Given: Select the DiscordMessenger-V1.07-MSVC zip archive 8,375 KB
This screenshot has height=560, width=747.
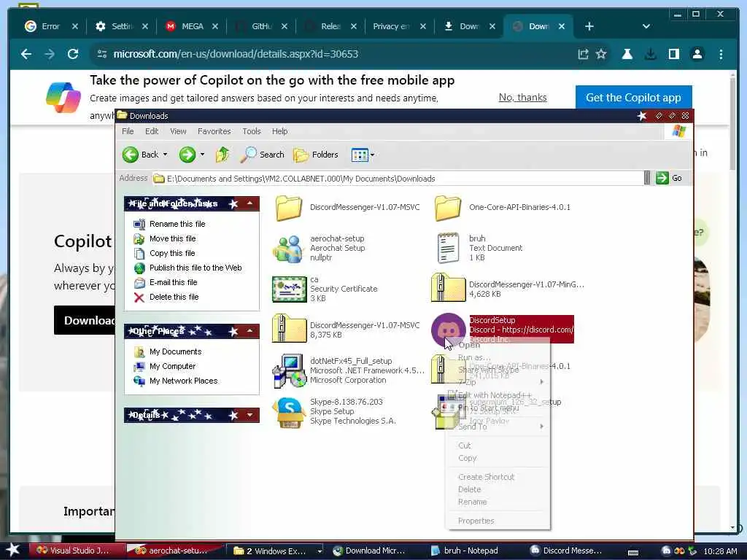Looking at the screenshot, I should pyautogui.click(x=289, y=329).
